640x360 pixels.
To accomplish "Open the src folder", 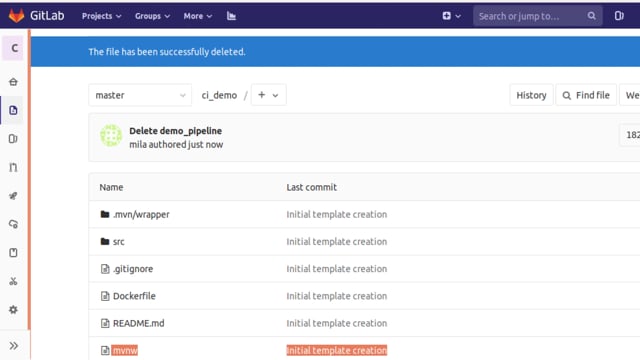I will pyautogui.click(x=118, y=242).
